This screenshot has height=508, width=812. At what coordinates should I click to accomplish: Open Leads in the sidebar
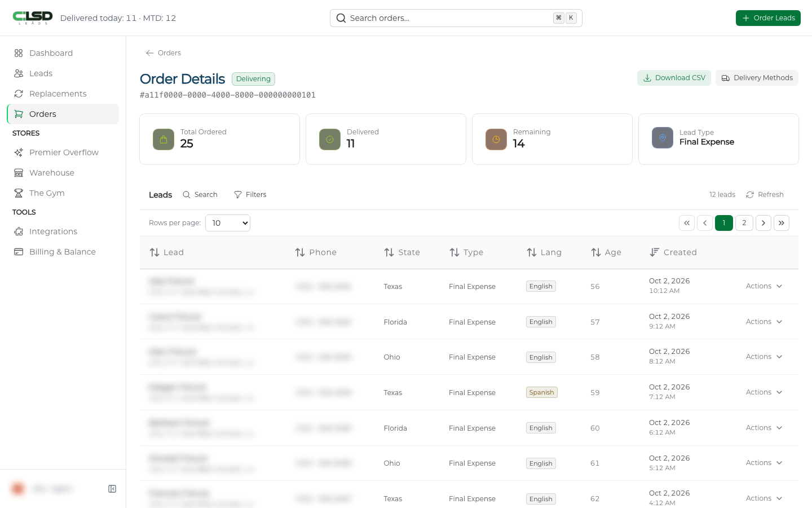pyautogui.click(x=63, y=73)
